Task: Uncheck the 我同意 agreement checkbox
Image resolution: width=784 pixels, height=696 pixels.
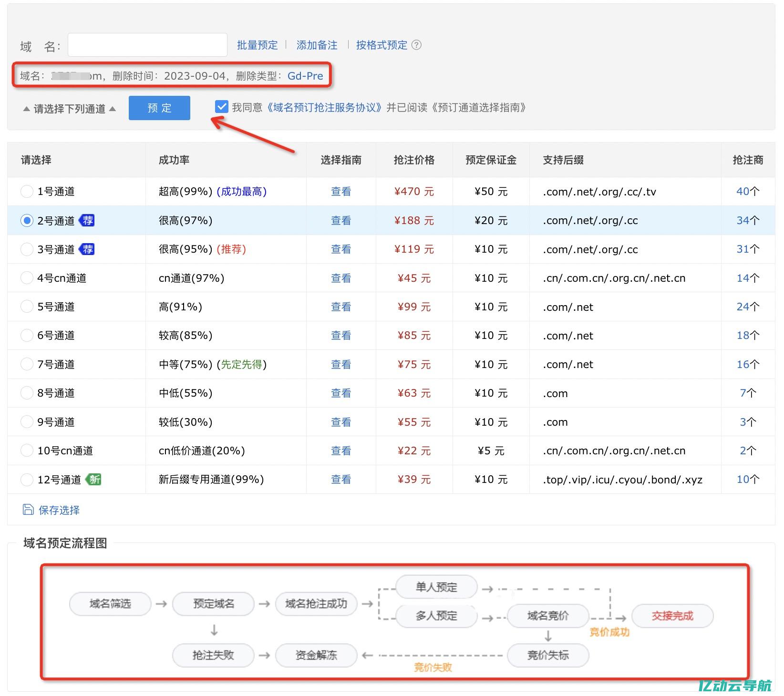Action: click(221, 107)
